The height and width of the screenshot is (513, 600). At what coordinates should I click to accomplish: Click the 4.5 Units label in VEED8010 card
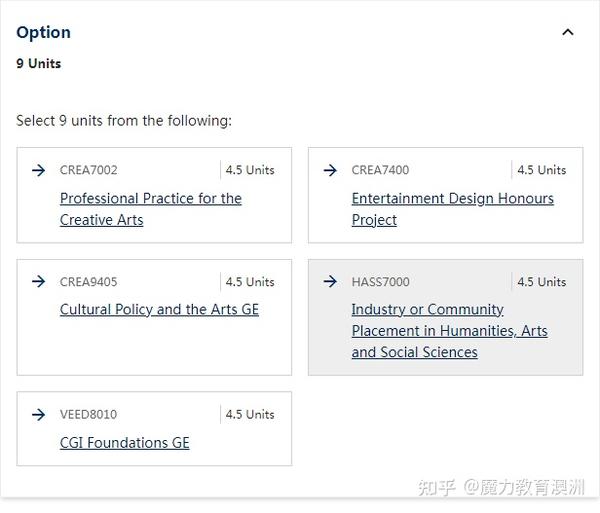point(250,414)
